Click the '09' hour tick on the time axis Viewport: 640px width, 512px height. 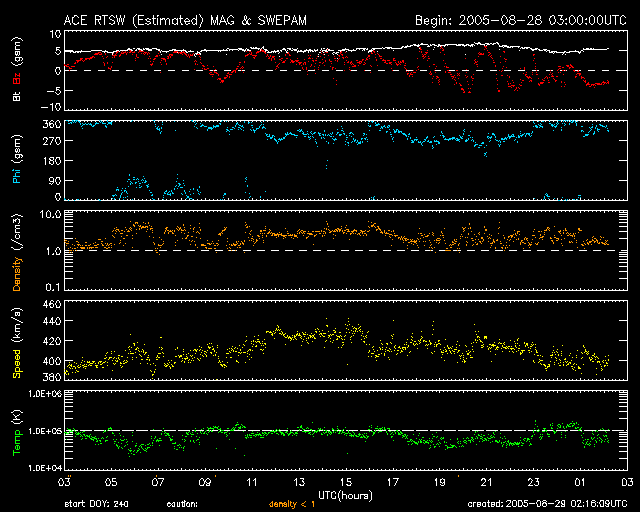[205, 482]
